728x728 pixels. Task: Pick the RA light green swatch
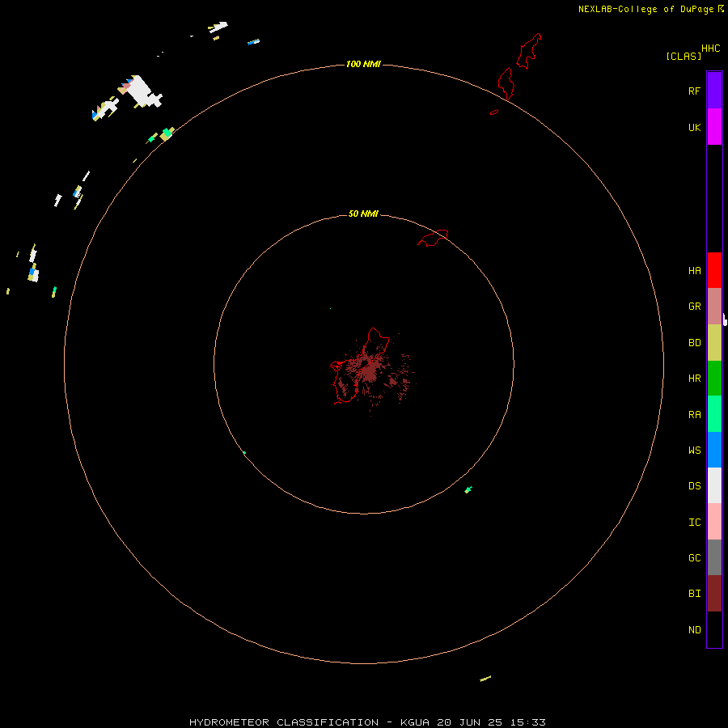[714, 414]
